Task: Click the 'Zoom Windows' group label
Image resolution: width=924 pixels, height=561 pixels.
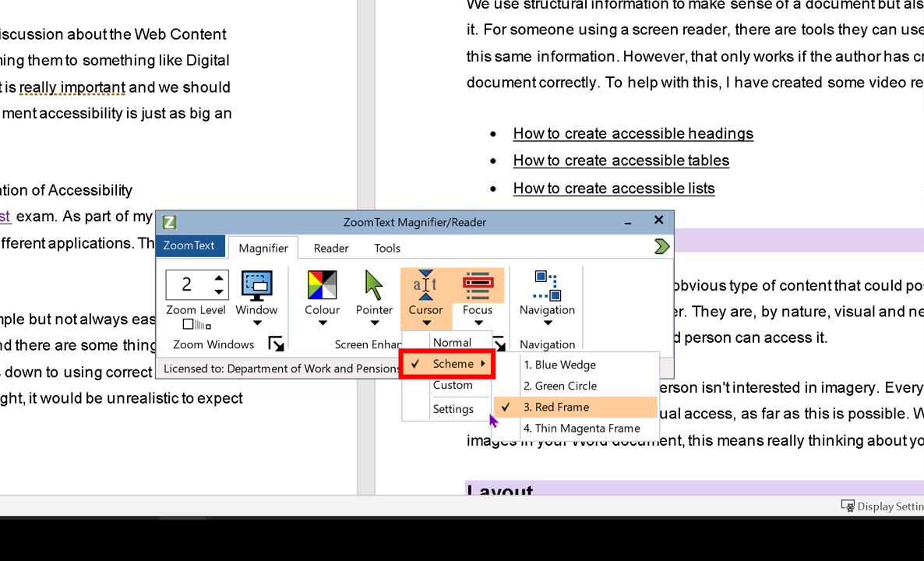Action: [213, 344]
